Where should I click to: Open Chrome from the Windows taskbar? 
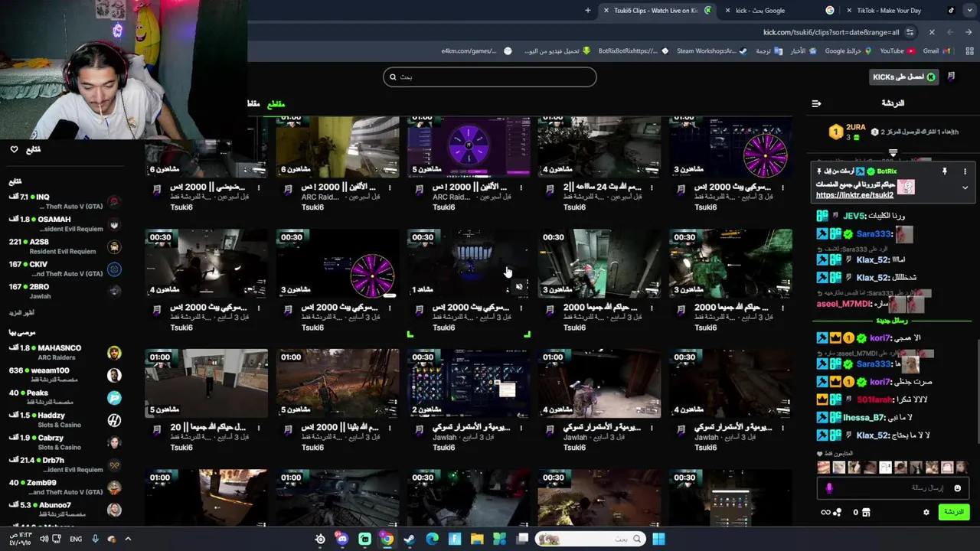[387, 539]
